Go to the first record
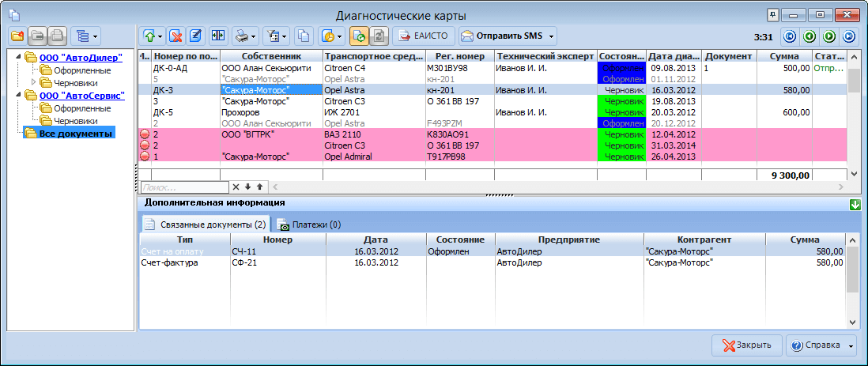Viewport: 868px width, 366px height. click(790, 36)
